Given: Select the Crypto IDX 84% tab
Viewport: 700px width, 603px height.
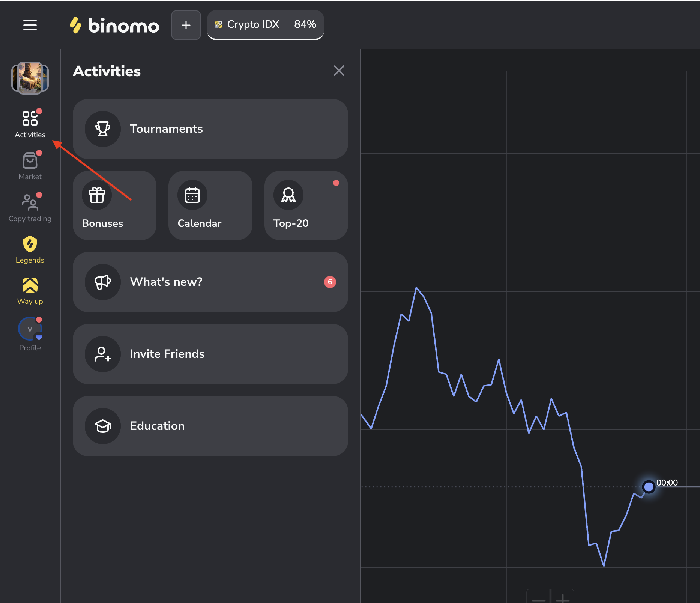Looking at the screenshot, I should (266, 25).
